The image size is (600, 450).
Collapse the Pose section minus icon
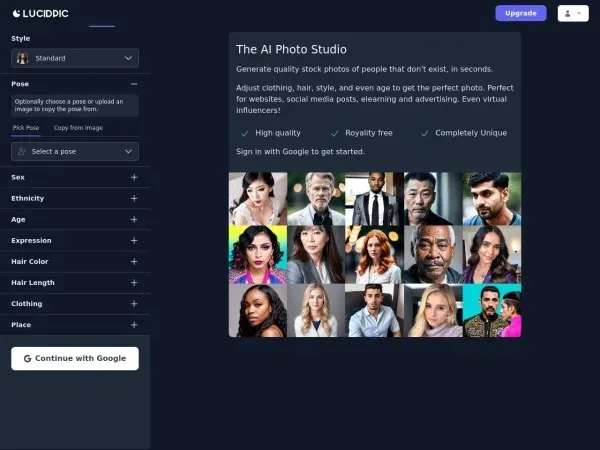(x=134, y=84)
